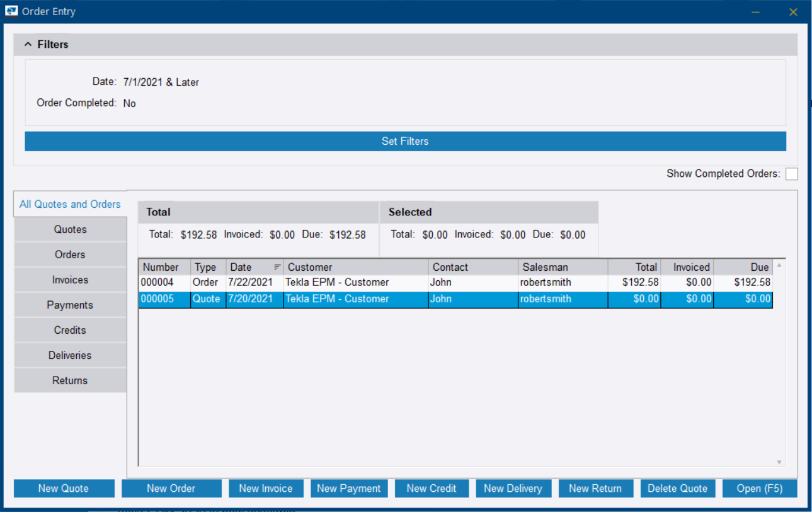The width and height of the screenshot is (812, 512).
Task: Open the Deliveries tab
Action: [x=70, y=355]
